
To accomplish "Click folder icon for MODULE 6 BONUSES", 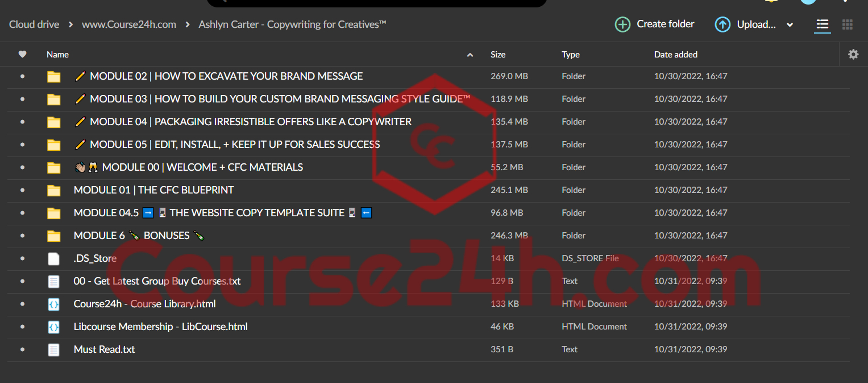I will 53,236.
